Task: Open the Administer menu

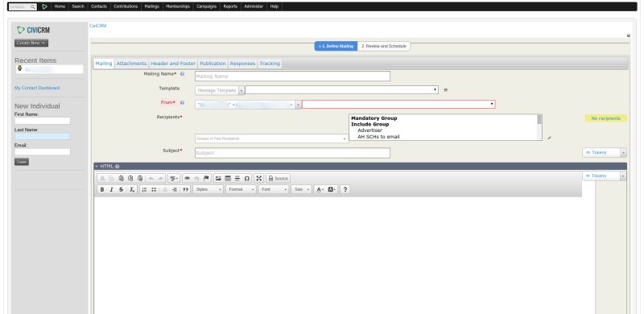Action: point(254,6)
